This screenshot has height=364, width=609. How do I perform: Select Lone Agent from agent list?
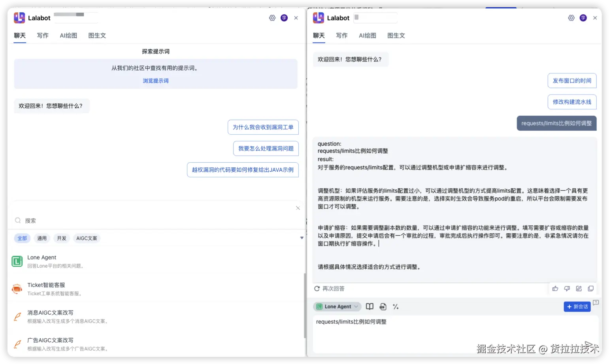tap(156, 261)
